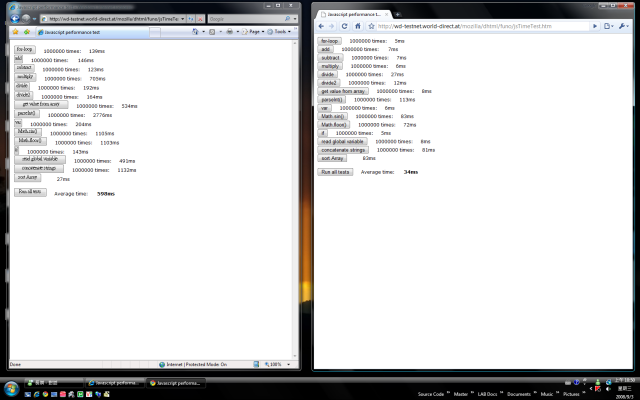
Task: Click 'Internet | Protected Mode: On' status
Action: [x=193, y=364]
